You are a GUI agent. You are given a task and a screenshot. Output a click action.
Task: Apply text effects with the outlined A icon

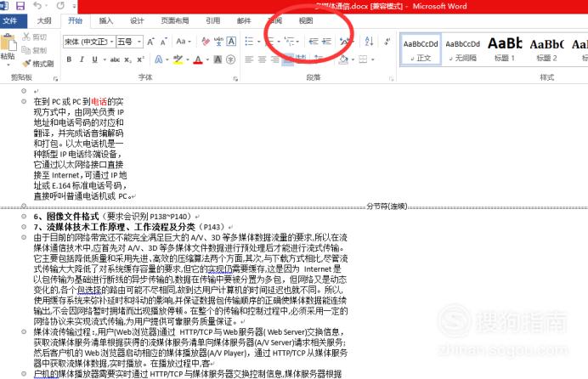tap(158, 59)
